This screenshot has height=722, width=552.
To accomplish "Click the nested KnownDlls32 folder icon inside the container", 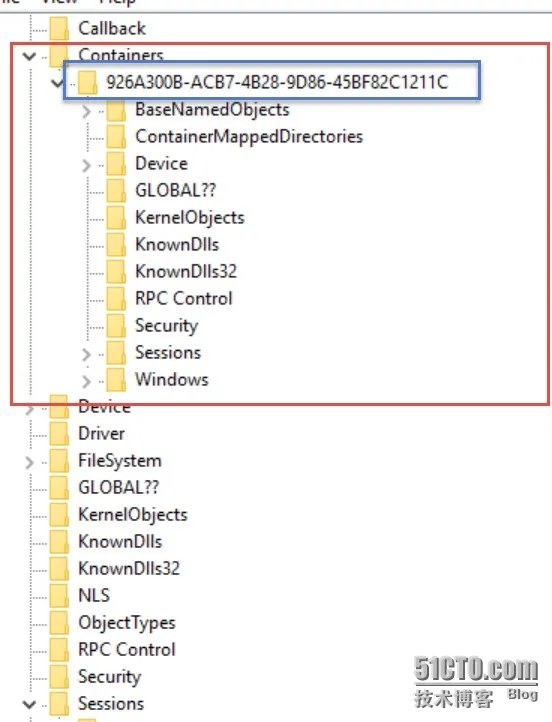I will (x=116, y=272).
